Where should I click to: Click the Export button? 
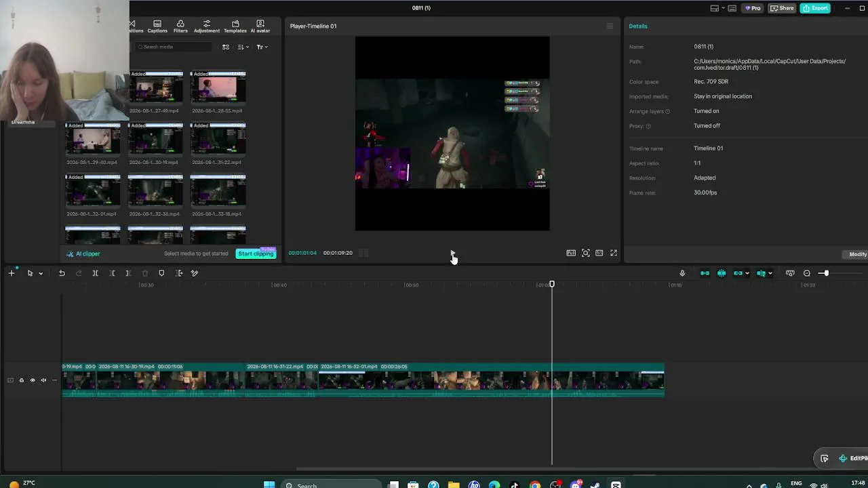[815, 8]
